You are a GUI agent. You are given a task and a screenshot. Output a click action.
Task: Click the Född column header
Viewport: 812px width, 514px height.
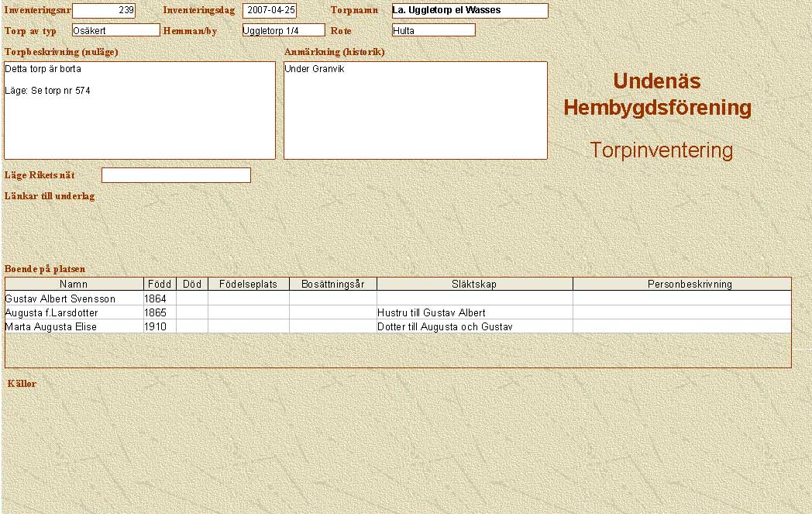[x=160, y=285]
